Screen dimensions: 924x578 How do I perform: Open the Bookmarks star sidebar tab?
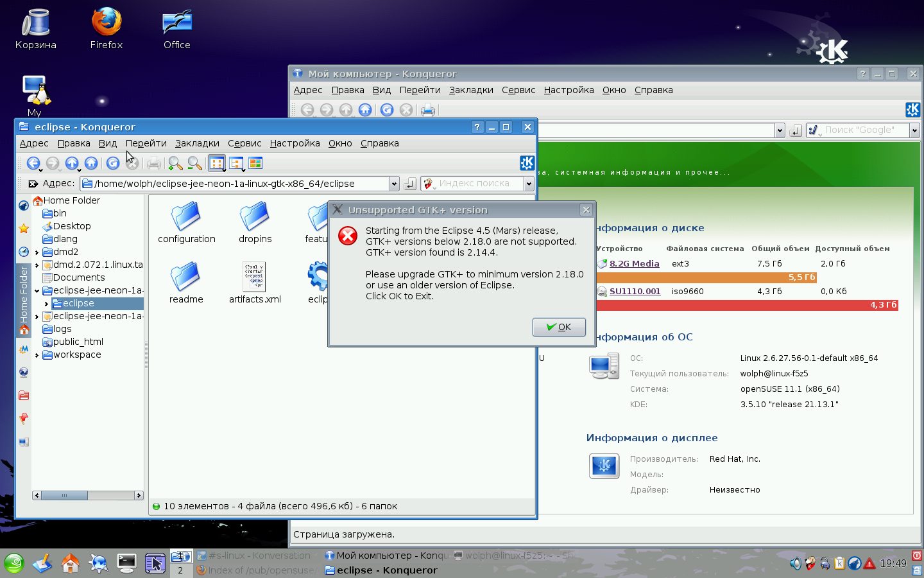click(24, 229)
